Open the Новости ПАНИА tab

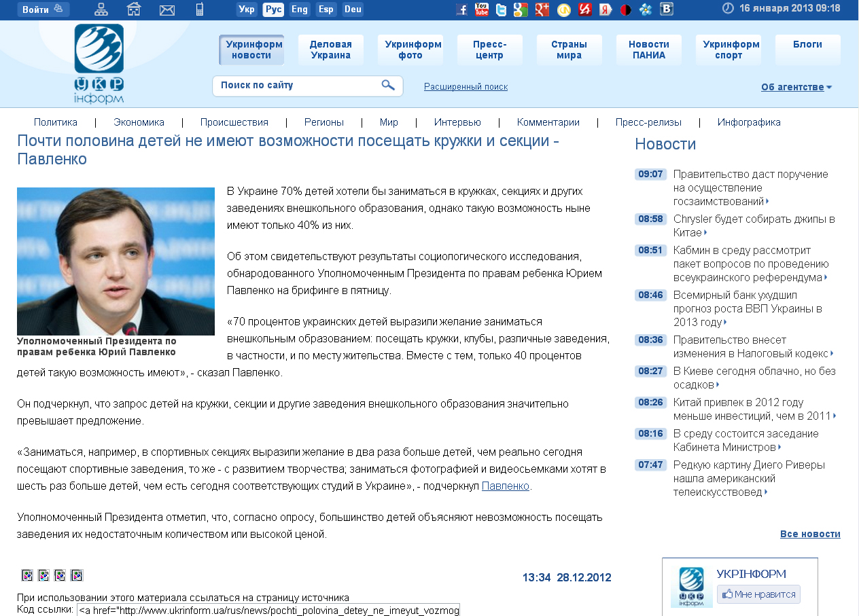(x=649, y=50)
